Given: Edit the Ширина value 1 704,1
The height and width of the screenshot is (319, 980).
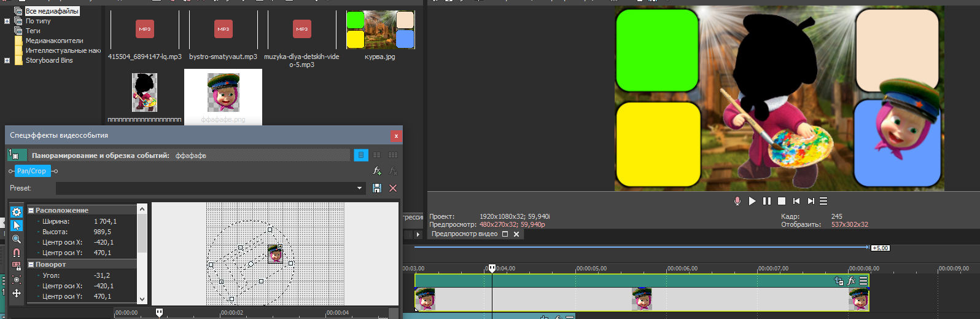Looking at the screenshot, I should coord(105,221).
